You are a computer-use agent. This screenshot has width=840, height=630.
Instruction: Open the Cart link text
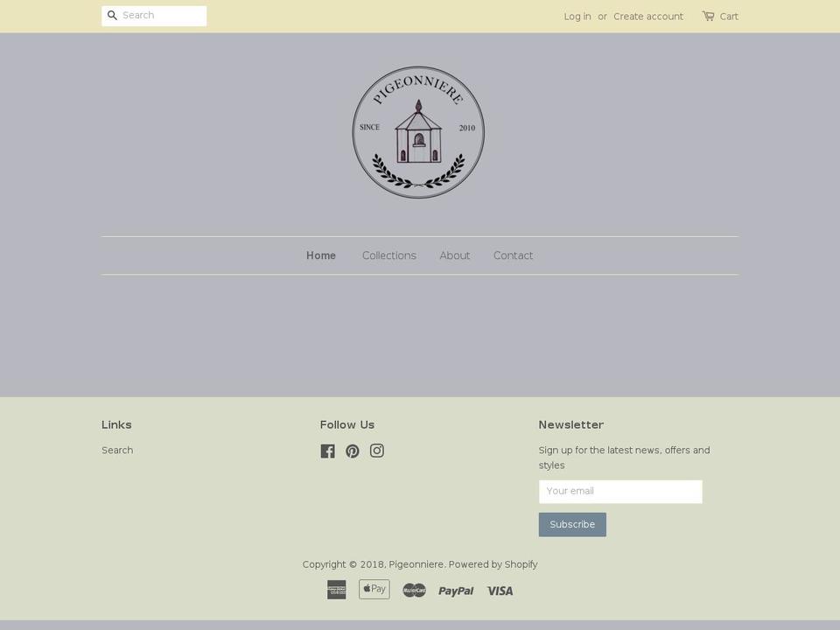point(729,17)
